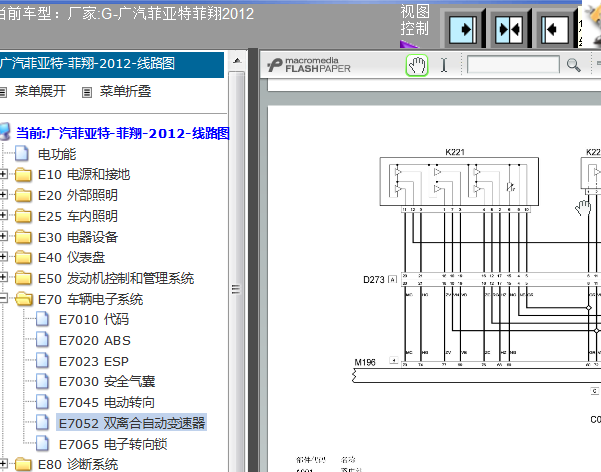This screenshot has height=472, width=601.
Task: Open the E7052 双离合自动变速器 page
Action: 131,423
